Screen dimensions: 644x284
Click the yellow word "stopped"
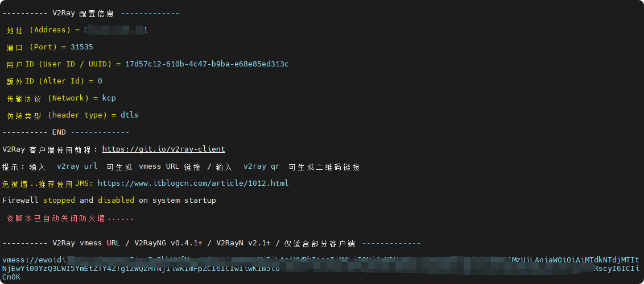[59, 201]
